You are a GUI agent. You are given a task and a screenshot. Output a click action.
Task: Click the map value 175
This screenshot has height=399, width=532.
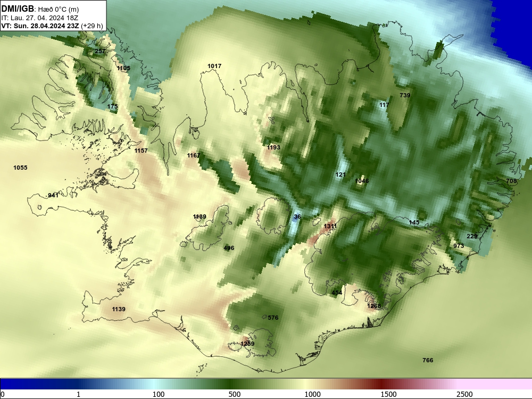pos(112,106)
